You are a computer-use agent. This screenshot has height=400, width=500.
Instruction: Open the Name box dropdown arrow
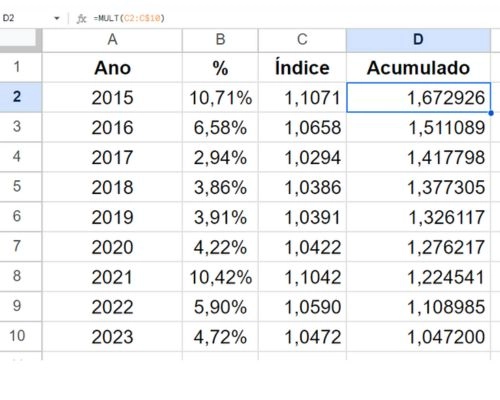(57, 18)
